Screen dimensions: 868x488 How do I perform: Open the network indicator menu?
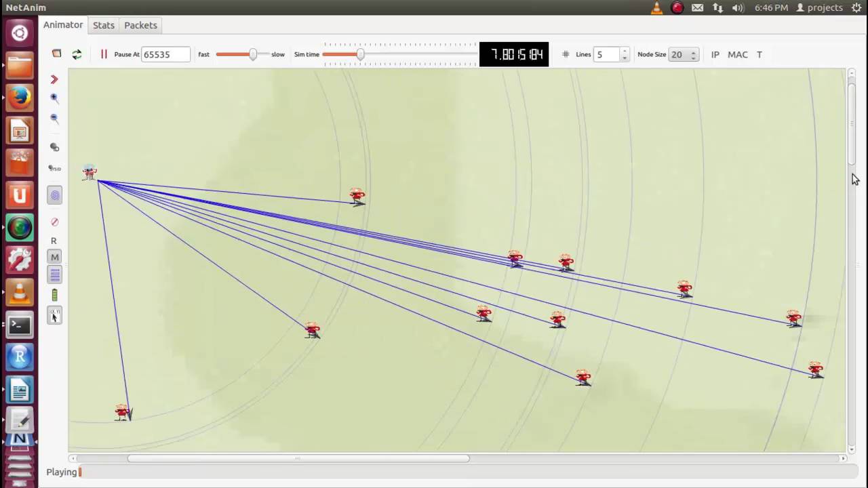pyautogui.click(x=717, y=8)
